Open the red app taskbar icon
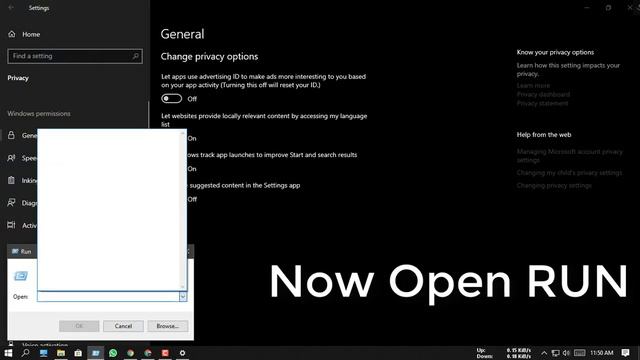Screen dimensions: 640x360 [165, 353]
